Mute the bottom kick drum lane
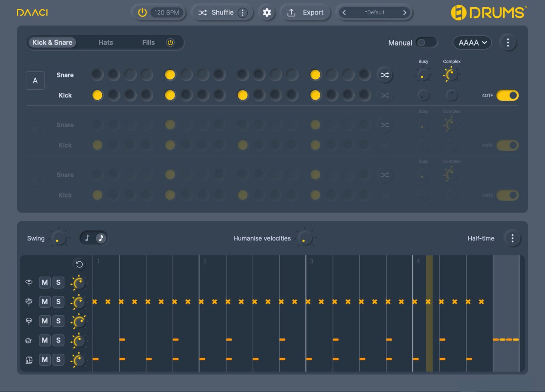This screenshot has height=392, width=545. coord(45,360)
